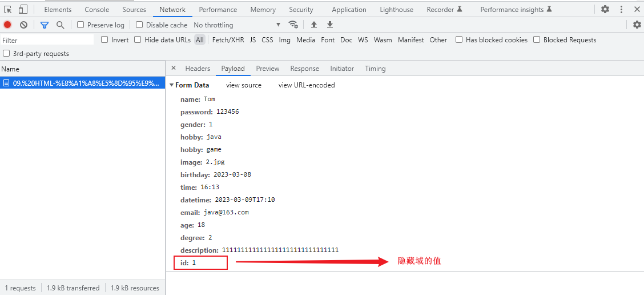644x295 pixels.
Task: Open network conditions wifi icon
Action: 293,25
